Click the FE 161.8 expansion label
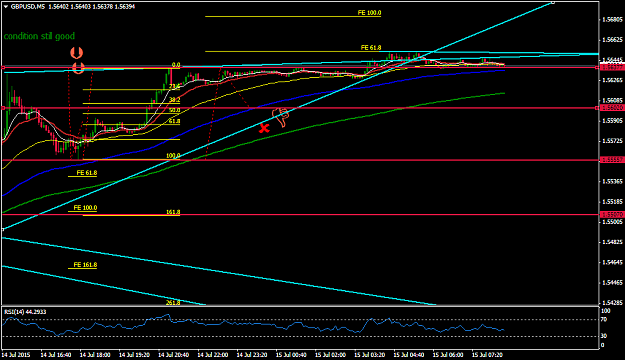 [85, 265]
